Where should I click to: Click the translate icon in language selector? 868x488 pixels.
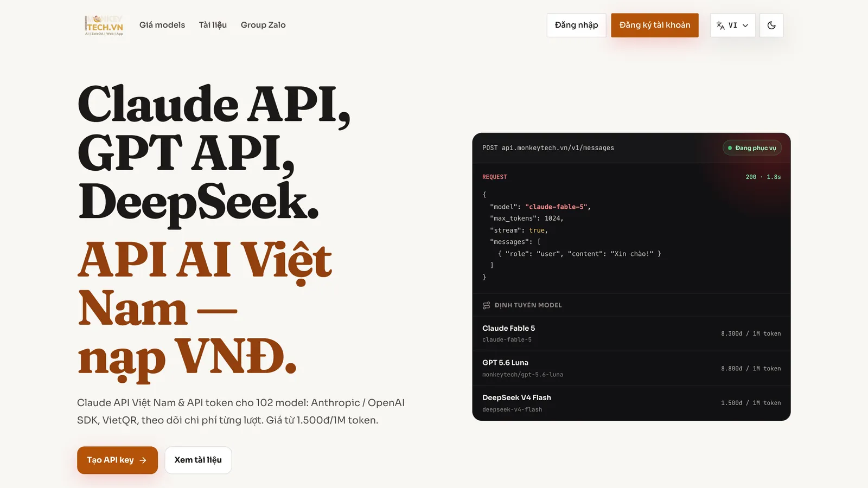[720, 25]
